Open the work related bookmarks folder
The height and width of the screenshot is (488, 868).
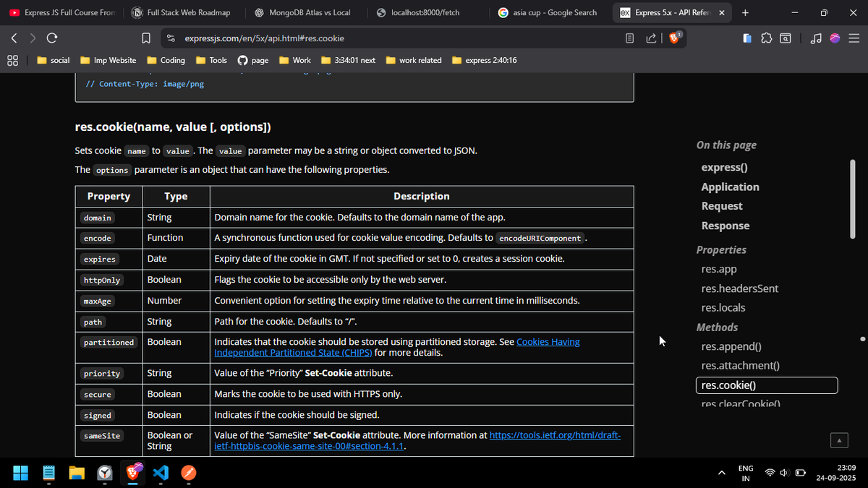(413, 60)
